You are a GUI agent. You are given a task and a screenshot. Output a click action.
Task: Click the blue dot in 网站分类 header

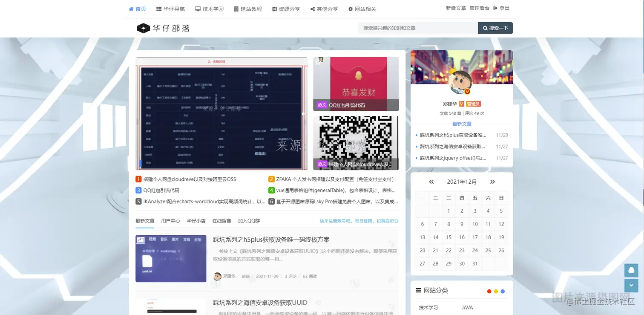(x=503, y=292)
